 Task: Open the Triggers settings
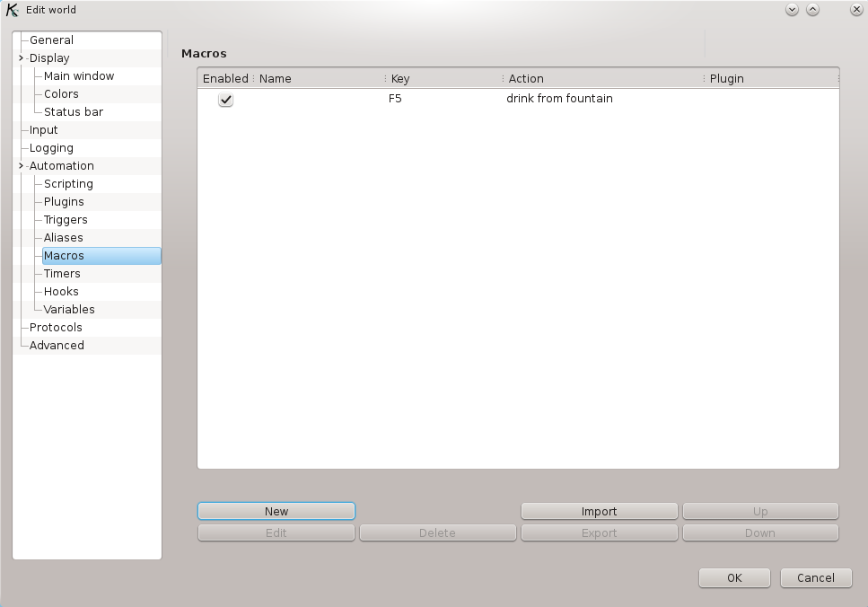click(x=65, y=219)
